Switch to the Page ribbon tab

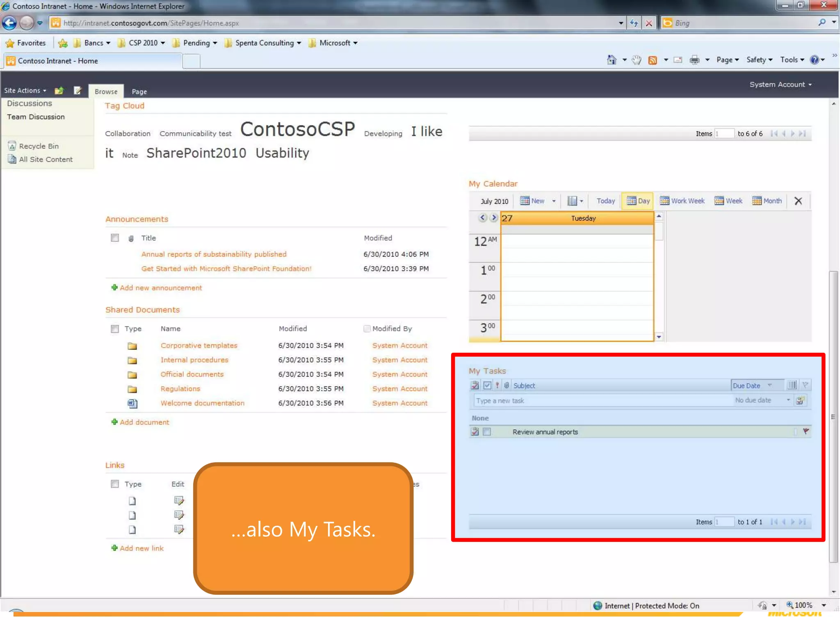(x=139, y=91)
